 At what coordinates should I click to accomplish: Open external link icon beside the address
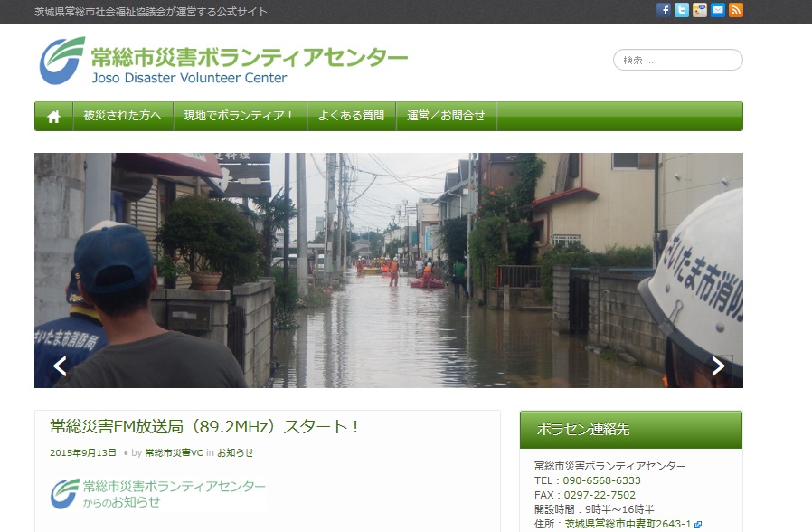coord(698,524)
